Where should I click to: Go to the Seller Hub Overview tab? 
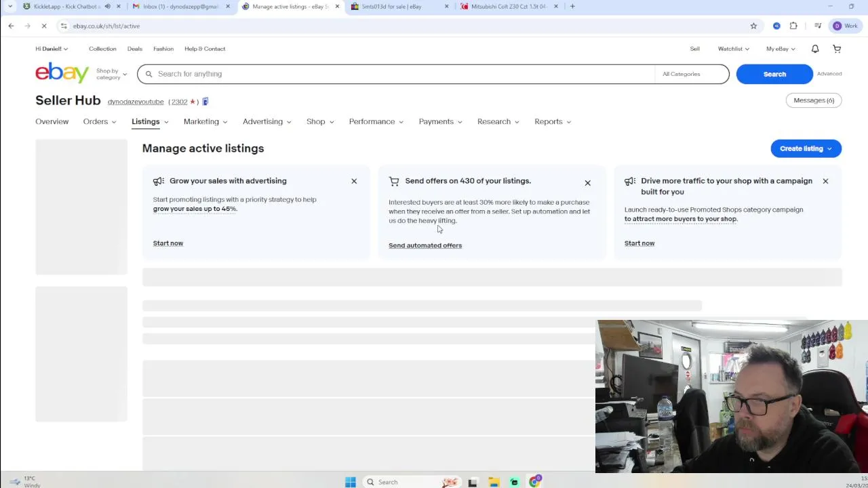click(52, 121)
